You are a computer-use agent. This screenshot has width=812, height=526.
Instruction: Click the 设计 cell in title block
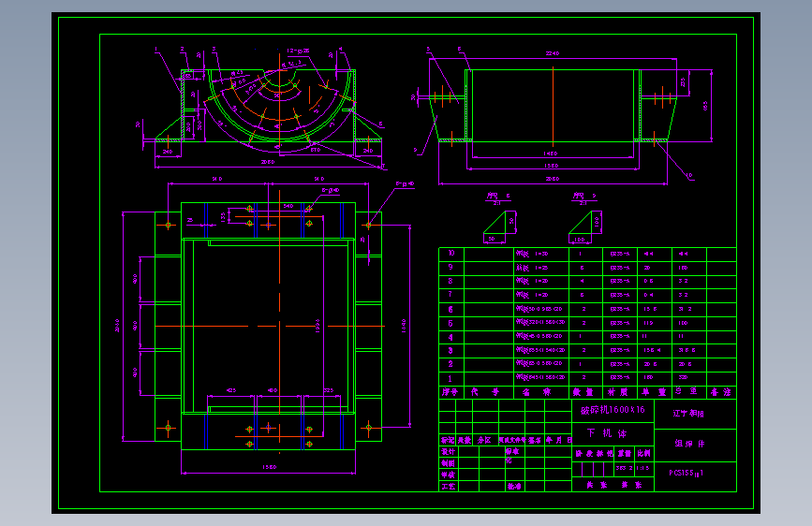448,451
